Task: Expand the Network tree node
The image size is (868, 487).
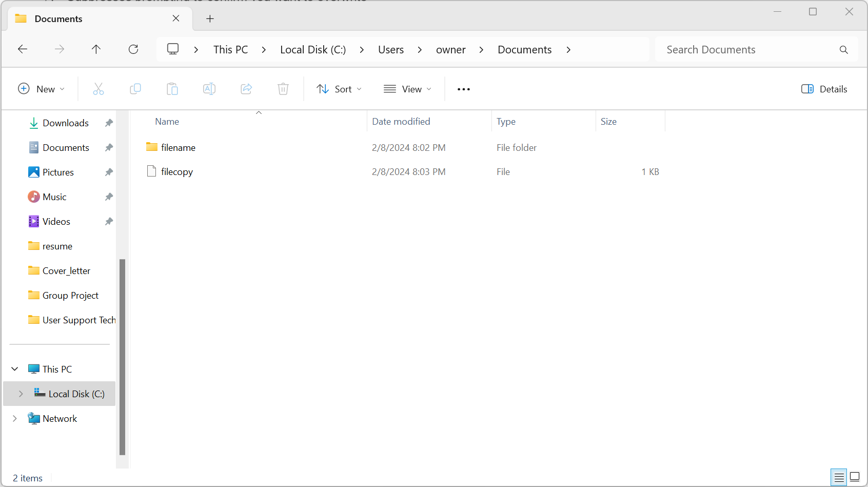Action: point(15,418)
